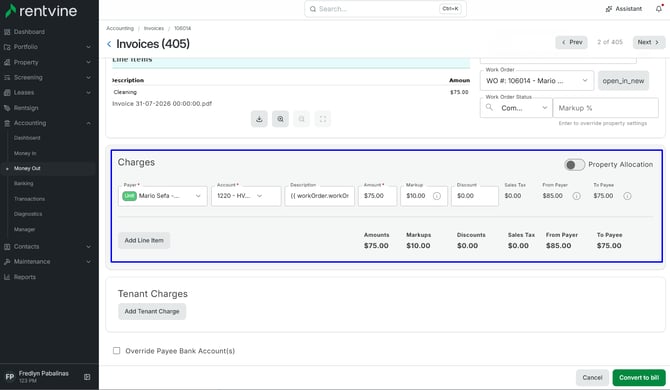Click Convert to bill button
The height and width of the screenshot is (390, 670).
[x=639, y=378]
